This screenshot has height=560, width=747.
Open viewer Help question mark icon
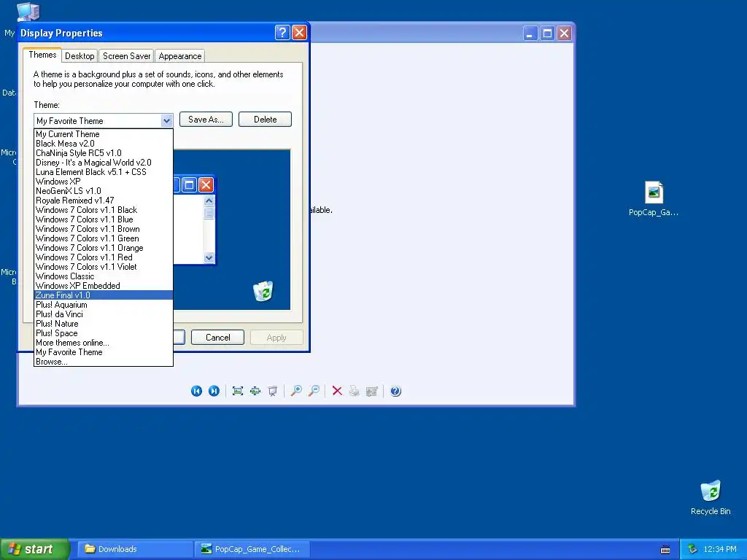click(x=395, y=391)
